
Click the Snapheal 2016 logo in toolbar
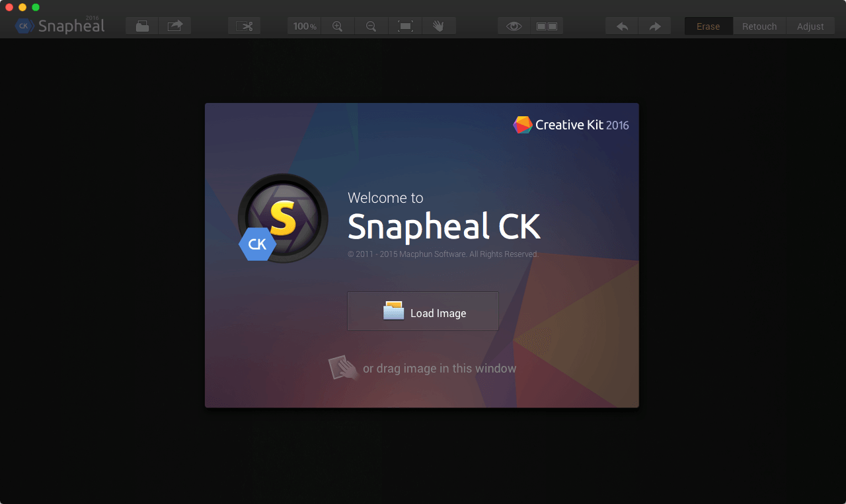[x=60, y=25]
